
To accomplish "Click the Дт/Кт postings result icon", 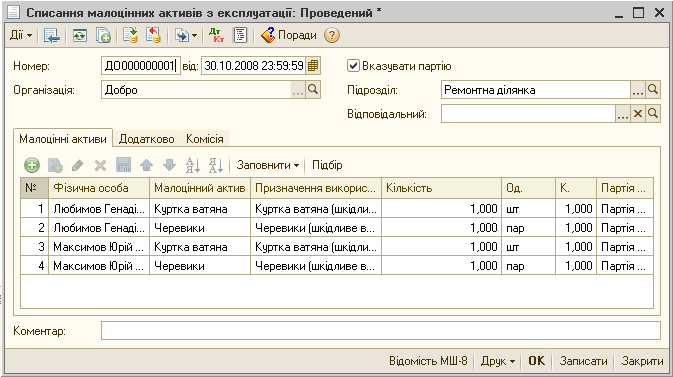I will pyautogui.click(x=216, y=35).
